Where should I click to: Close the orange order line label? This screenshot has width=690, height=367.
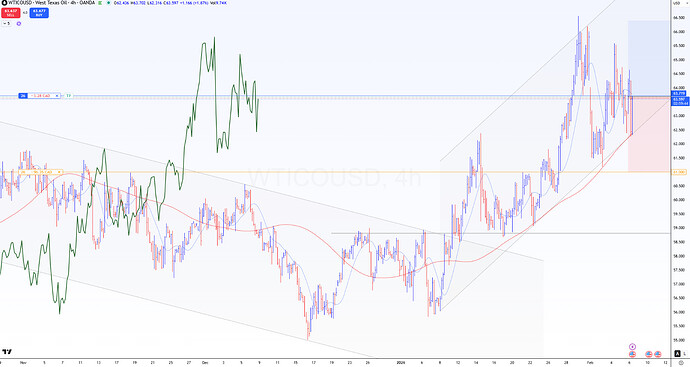59,172
